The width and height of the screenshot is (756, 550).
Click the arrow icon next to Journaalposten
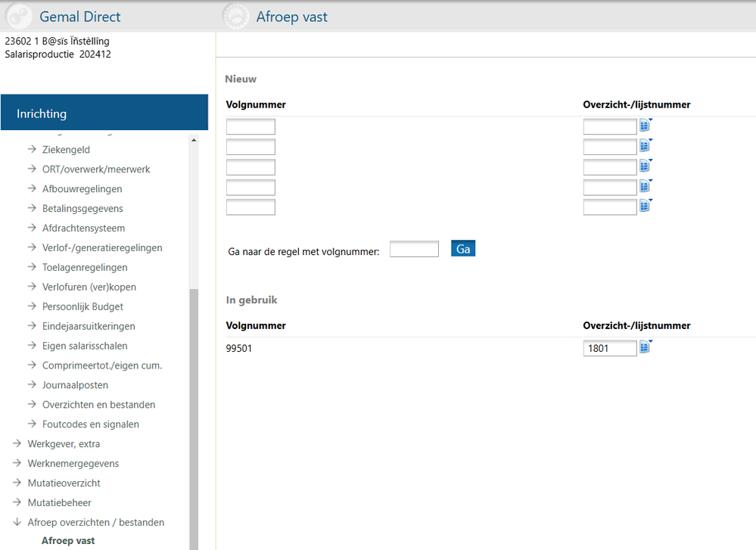[x=32, y=384]
